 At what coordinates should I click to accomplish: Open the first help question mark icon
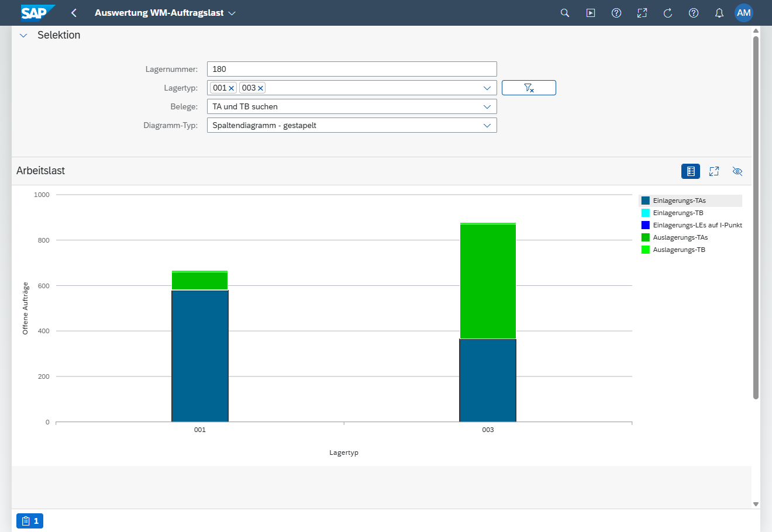tap(616, 13)
